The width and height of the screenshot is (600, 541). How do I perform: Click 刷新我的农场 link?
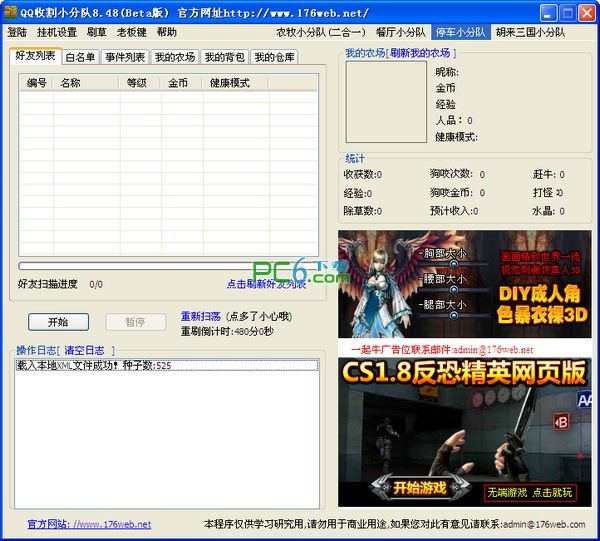coord(420,53)
